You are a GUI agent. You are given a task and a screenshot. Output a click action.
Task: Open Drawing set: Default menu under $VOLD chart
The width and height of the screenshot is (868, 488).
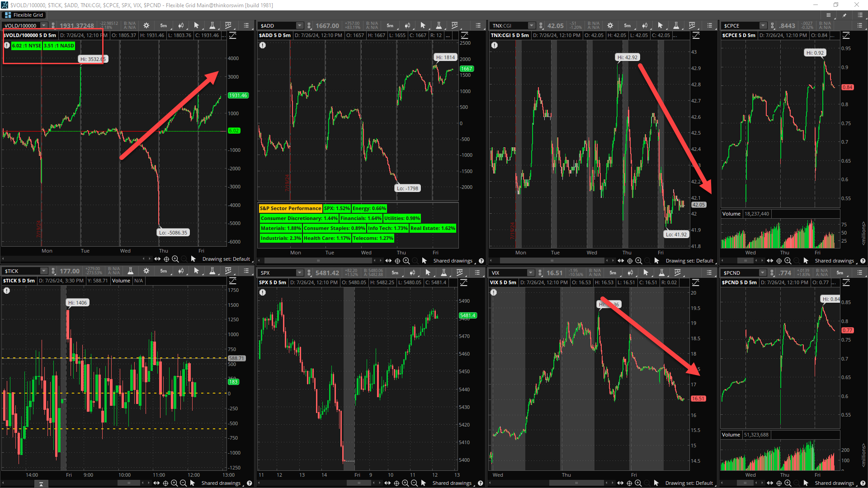pos(226,259)
